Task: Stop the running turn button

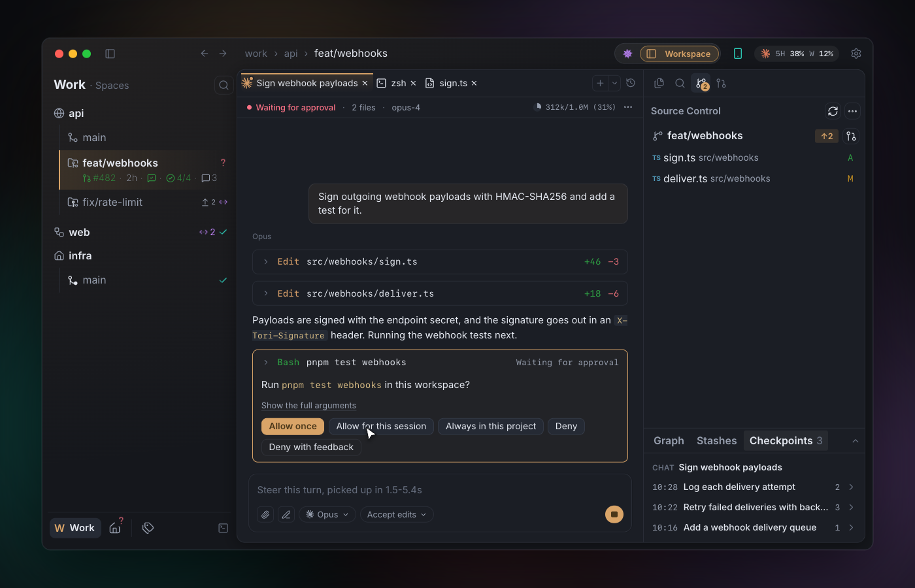Action: click(614, 515)
